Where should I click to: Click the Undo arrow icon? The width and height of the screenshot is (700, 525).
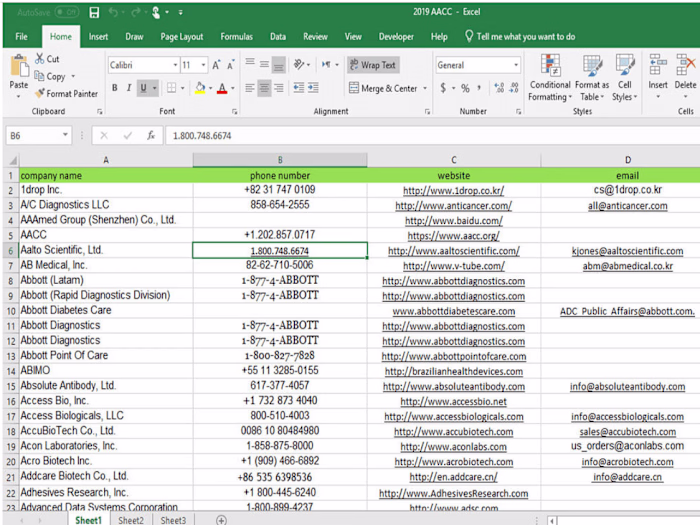[x=113, y=12]
